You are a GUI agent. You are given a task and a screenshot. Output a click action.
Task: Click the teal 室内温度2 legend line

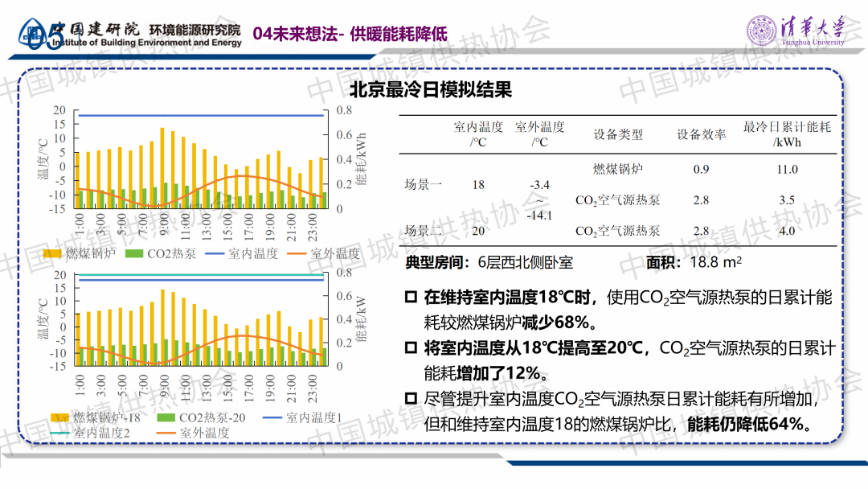(59, 433)
